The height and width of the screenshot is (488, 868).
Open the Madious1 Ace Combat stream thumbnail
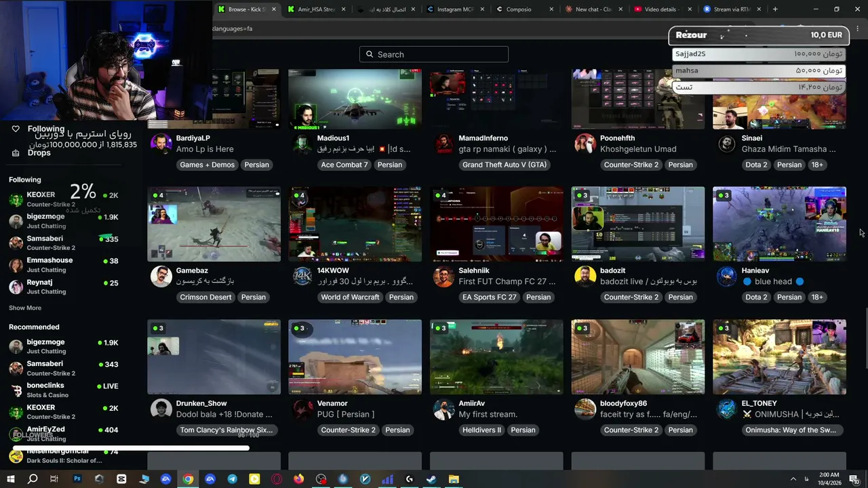pyautogui.click(x=355, y=99)
